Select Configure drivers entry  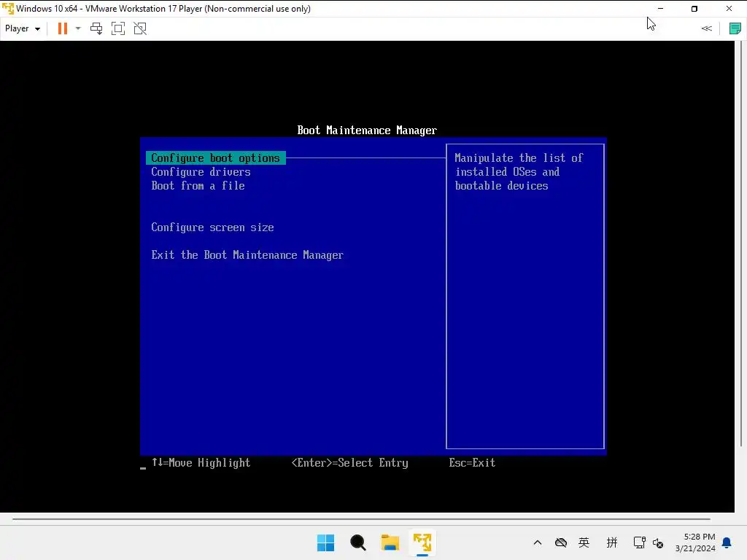[x=201, y=172]
